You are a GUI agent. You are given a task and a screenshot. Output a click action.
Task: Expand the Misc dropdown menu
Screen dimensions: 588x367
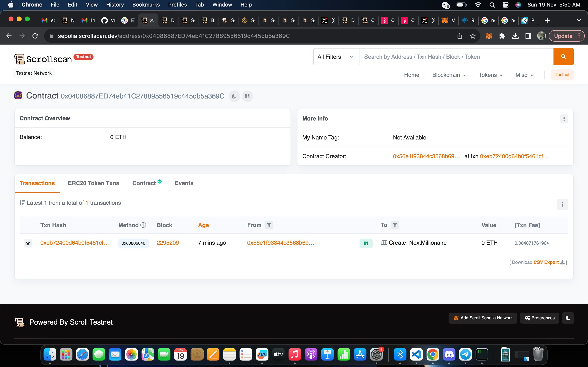[x=524, y=75]
